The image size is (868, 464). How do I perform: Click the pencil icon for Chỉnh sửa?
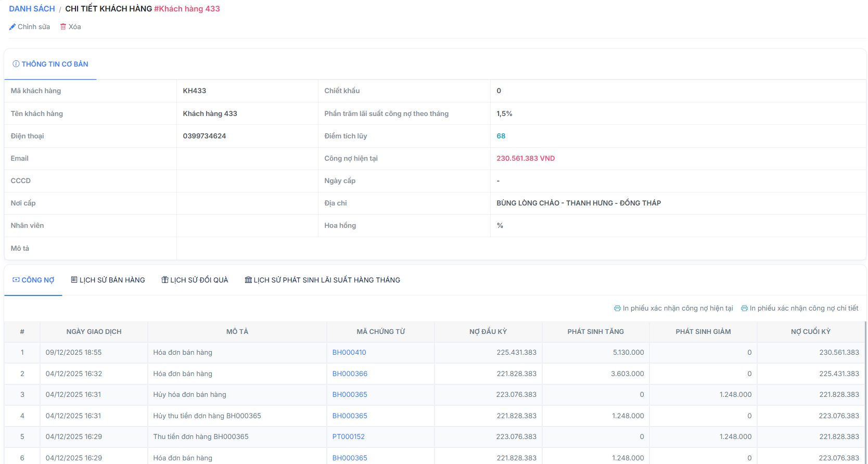click(x=12, y=27)
